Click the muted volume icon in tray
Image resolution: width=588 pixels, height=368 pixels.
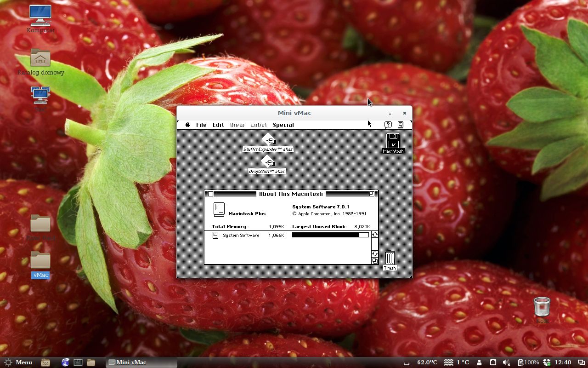pyautogui.click(x=506, y=362)
